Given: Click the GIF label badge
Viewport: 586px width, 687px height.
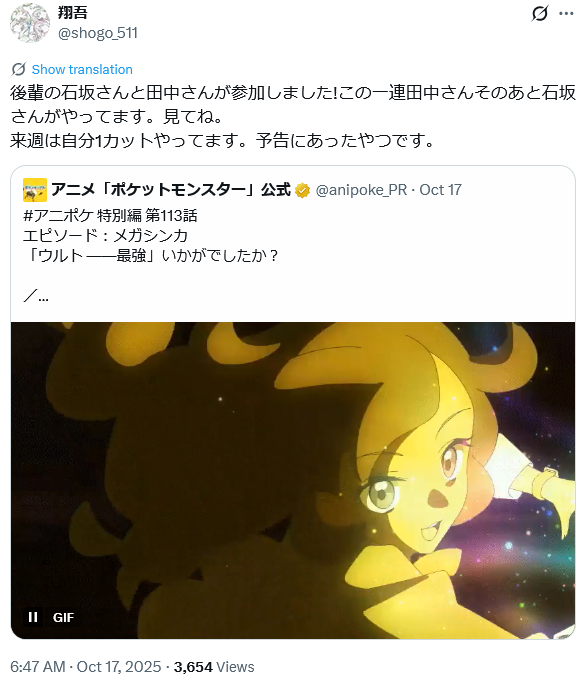Looking at the screenshot, I should (63, 618).
